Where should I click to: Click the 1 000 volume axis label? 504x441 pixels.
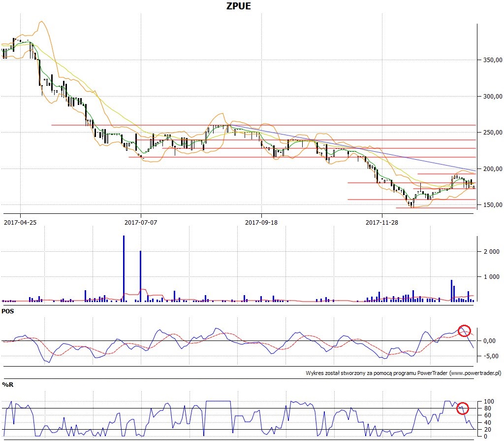point(492,277)
